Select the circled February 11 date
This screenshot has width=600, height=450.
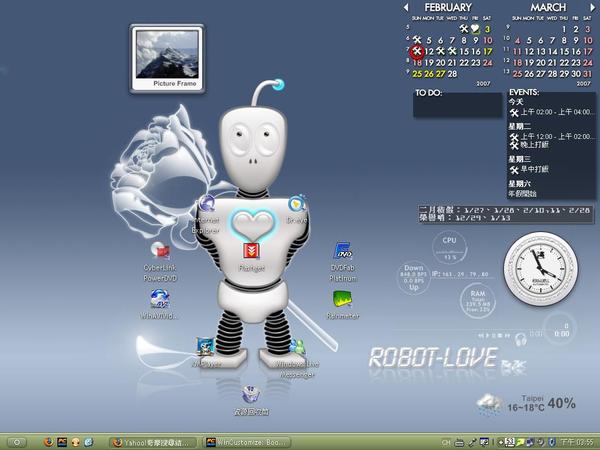pos(417,51)
